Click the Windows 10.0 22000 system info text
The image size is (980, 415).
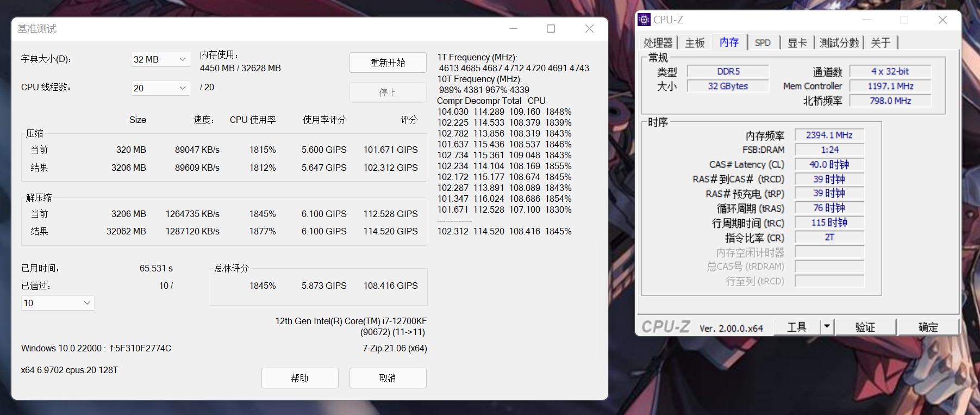(96, 348)
